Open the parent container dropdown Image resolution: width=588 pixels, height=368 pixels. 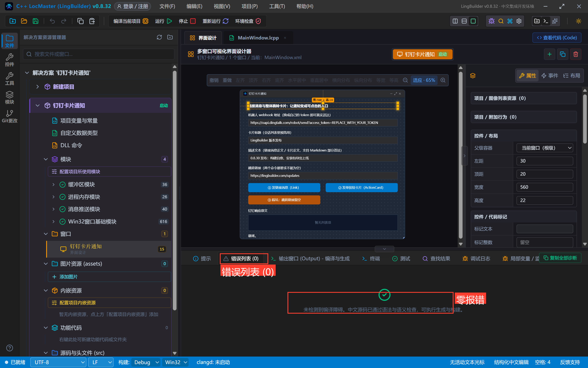click(545, 148)
